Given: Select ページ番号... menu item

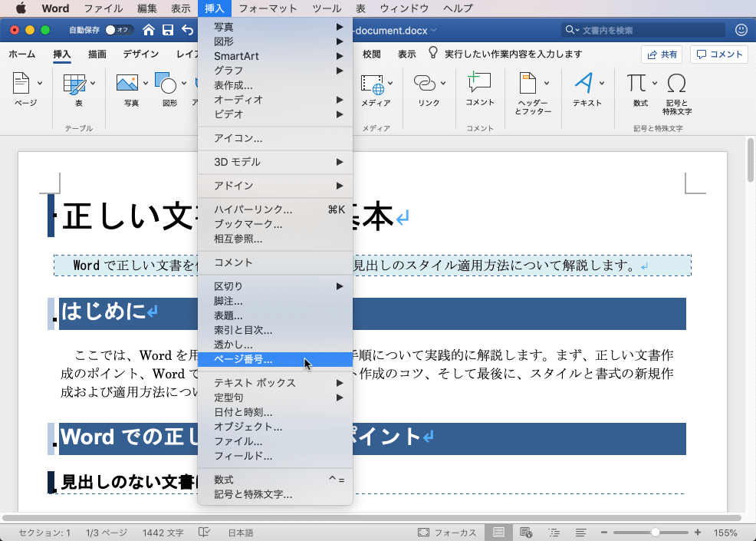Looking at the screenshot, I should click(275, 360).
